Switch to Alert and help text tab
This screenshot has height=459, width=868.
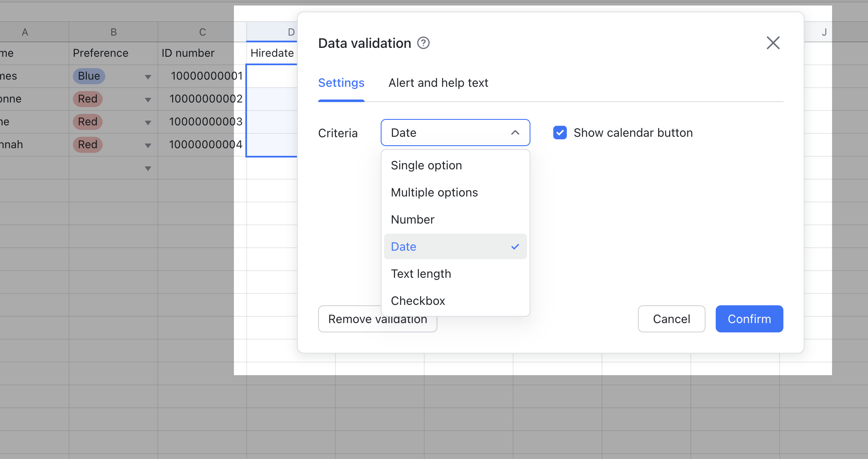[438, 83]
